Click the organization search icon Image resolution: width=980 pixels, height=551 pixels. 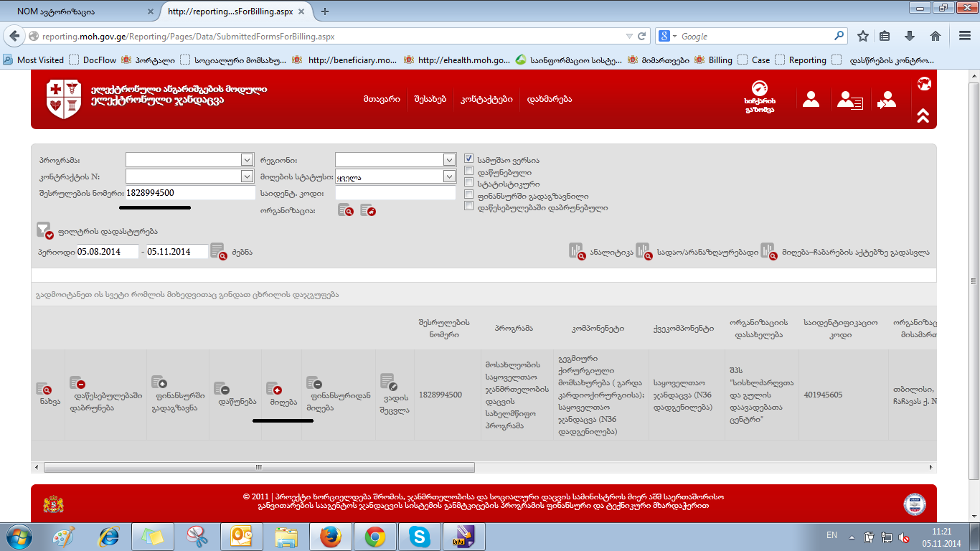(x=345, y=210)
